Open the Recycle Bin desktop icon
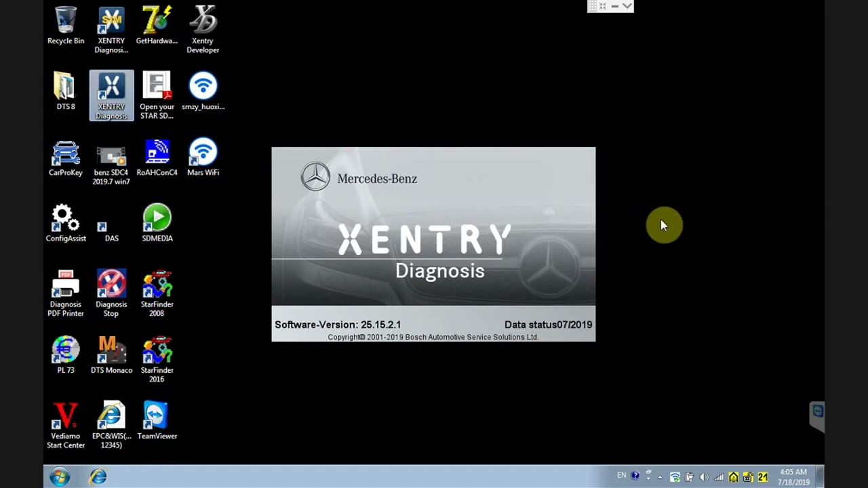Image resolution: width=868 pixels, height=488 pixels. 66,26
